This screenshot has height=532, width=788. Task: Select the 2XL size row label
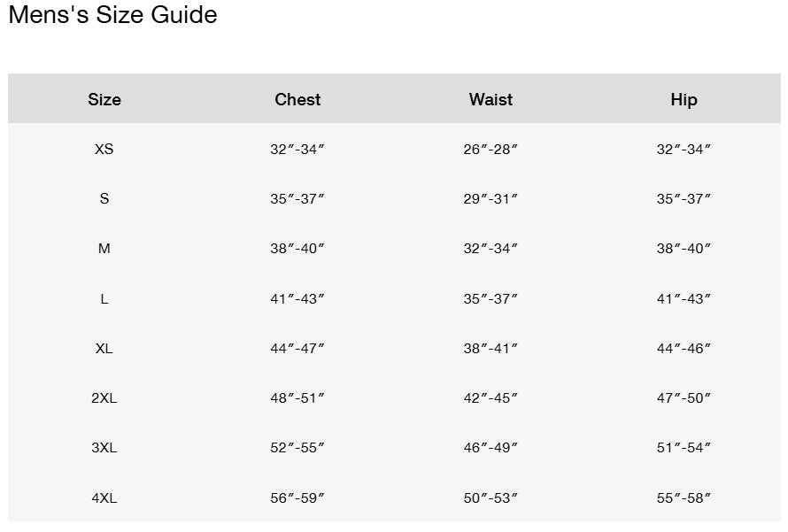coord(104,398)
